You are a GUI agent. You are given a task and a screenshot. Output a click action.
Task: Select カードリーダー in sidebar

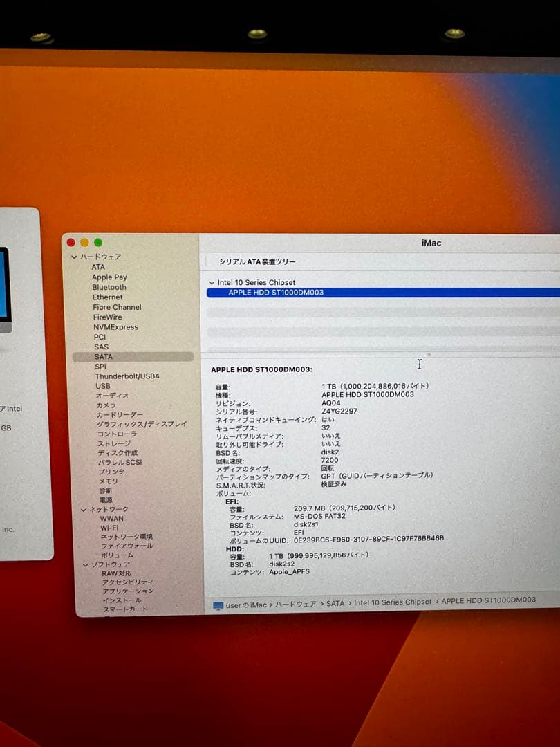[x=120, y=415]
